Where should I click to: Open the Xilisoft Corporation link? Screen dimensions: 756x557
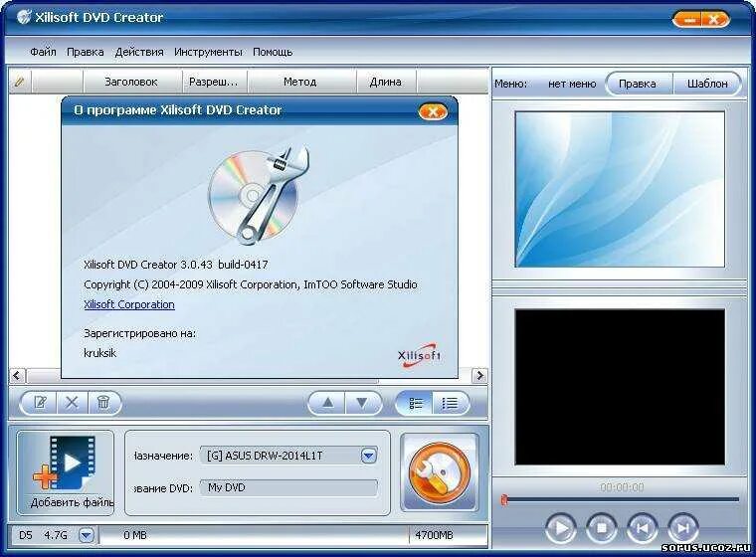tap(129, 304)
